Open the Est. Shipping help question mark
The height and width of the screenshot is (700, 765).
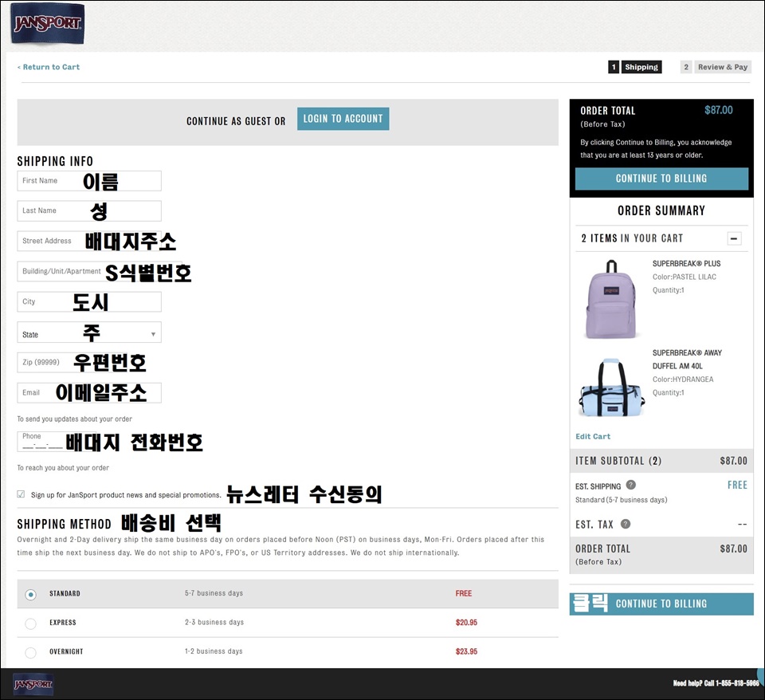point(631,485)
